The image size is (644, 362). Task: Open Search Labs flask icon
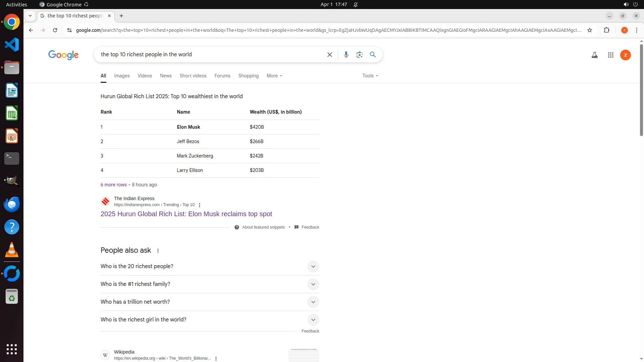[x=594, y=55]
